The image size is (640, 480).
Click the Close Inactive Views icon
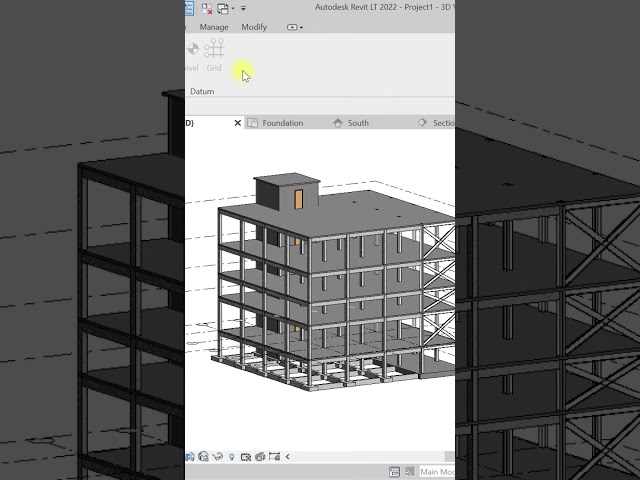coord(207,8)
